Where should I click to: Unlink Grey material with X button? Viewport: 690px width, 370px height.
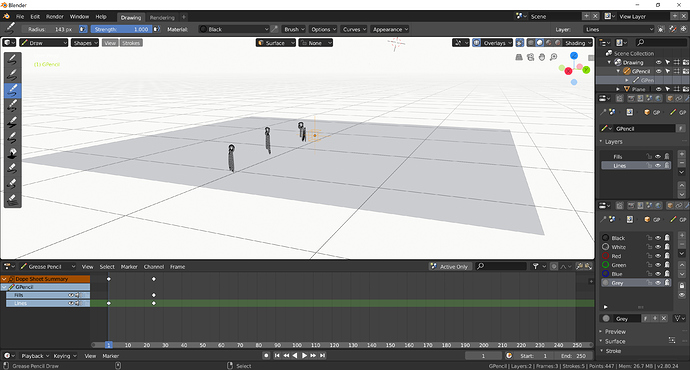coord(664,318)
